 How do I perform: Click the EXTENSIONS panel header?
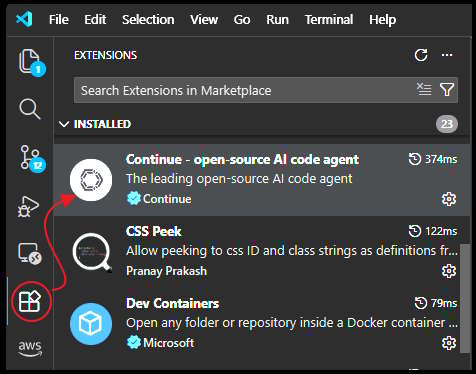point(105,55)
